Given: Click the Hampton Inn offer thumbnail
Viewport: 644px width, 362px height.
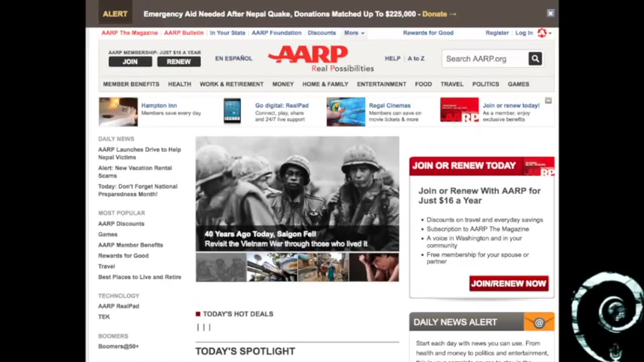Looking at the screenshot, I should (x=118, y=112).
